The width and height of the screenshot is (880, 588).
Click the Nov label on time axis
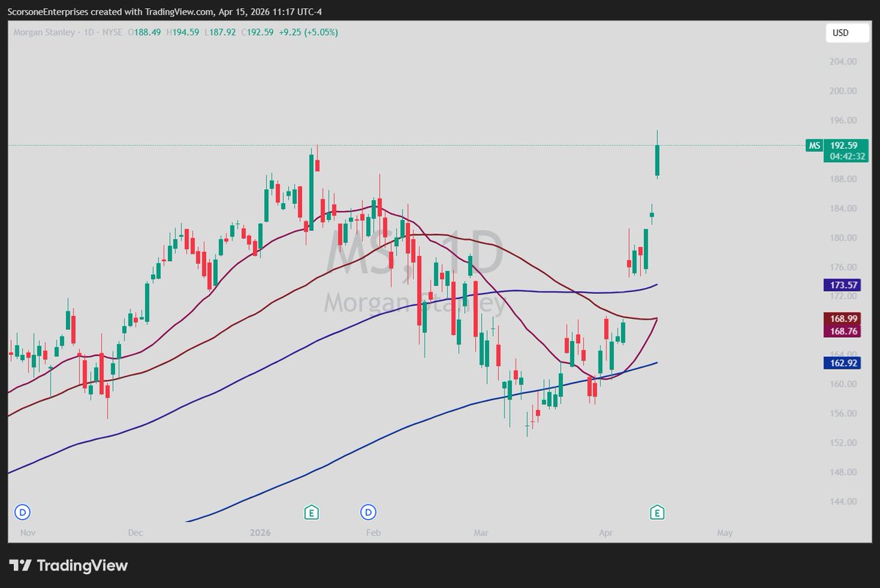[27, 533]
